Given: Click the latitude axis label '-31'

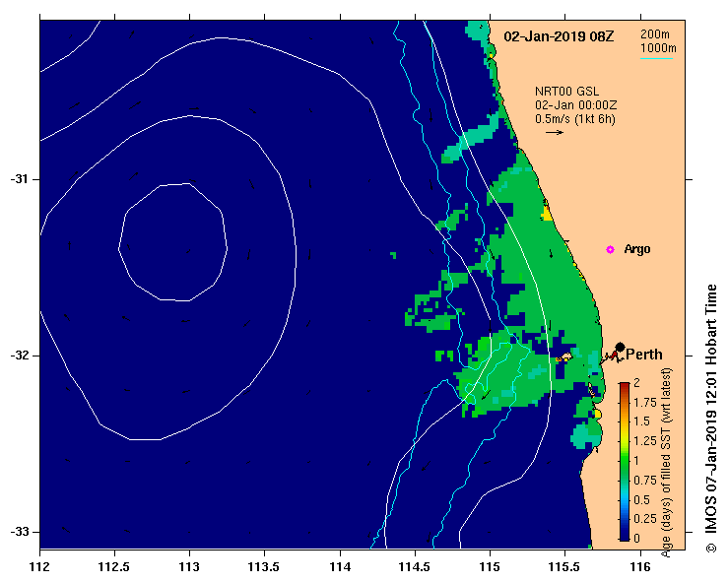Looking at the screenshot, I should [19, 179].
